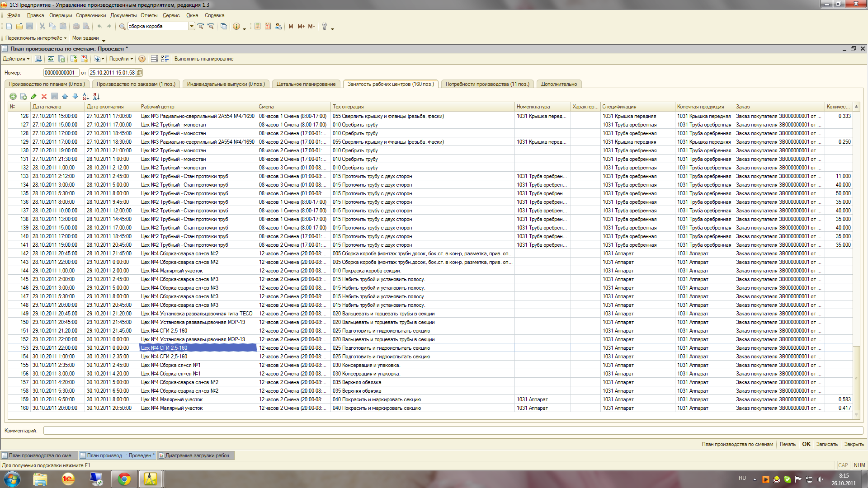Click the Номер input field
The width and height of the screenshot is (868, 488).
pyautogui.click(x=61, y=73)
